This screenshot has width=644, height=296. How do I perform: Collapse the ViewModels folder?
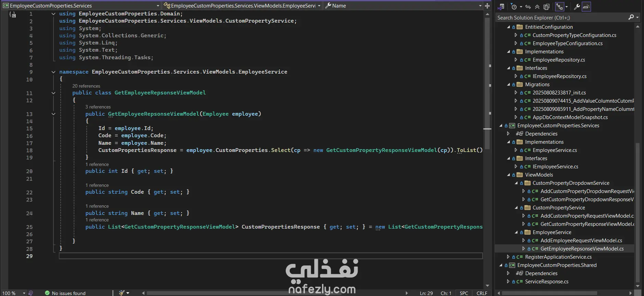508,175
